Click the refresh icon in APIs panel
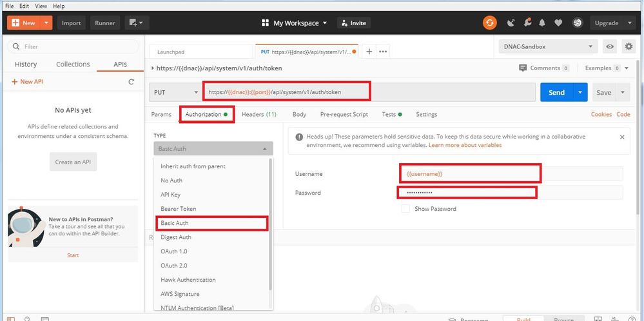The image size is (644, 321). [131, 82]
